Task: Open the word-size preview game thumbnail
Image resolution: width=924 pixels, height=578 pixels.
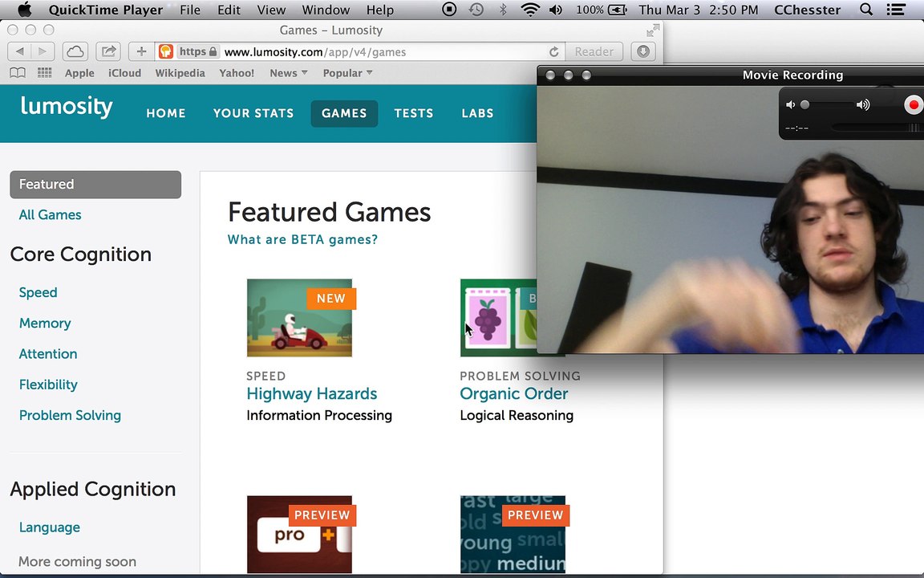Action: 513,535
